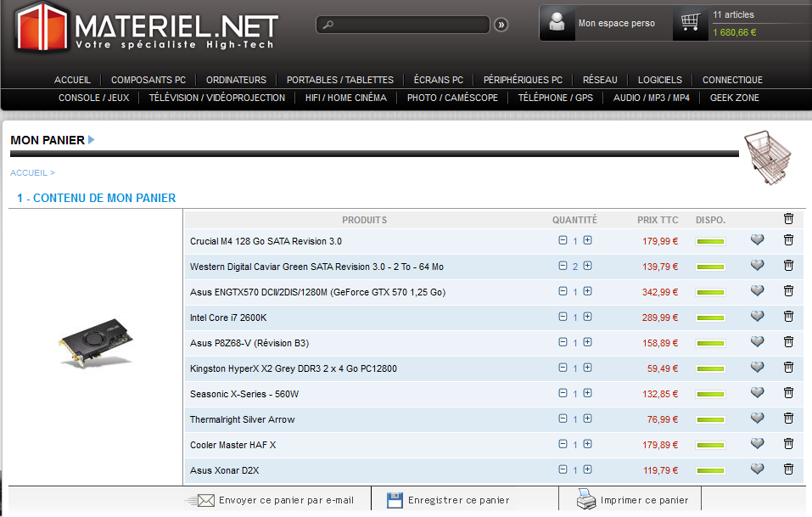Click the Mon espace perso user icon

[557, 23]
